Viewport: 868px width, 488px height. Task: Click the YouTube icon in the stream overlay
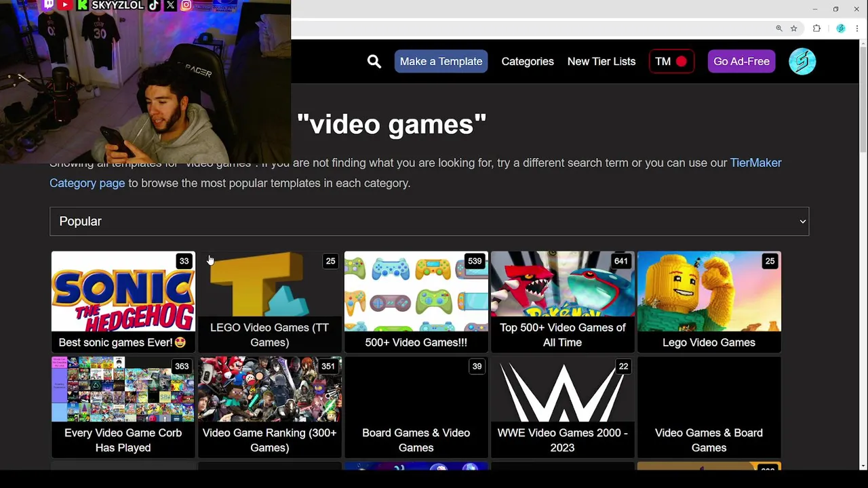click(x=65, y=5)
